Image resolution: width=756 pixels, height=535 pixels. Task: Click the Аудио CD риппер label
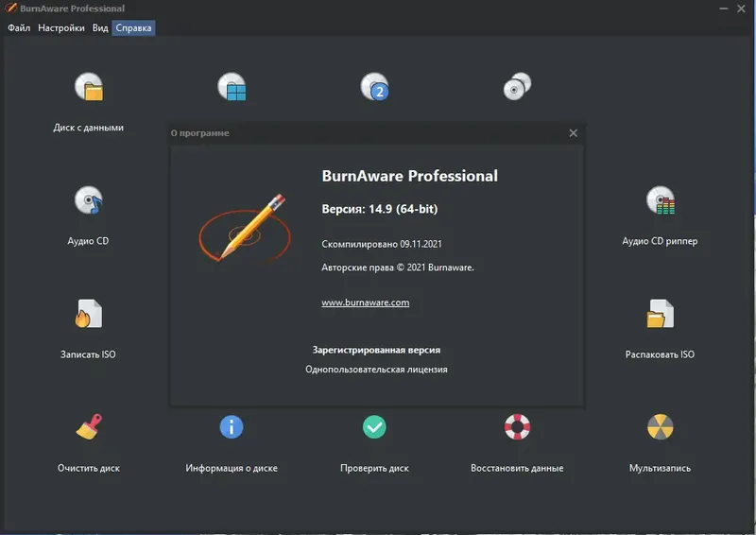pyautogui.click(x=660, y=241)
